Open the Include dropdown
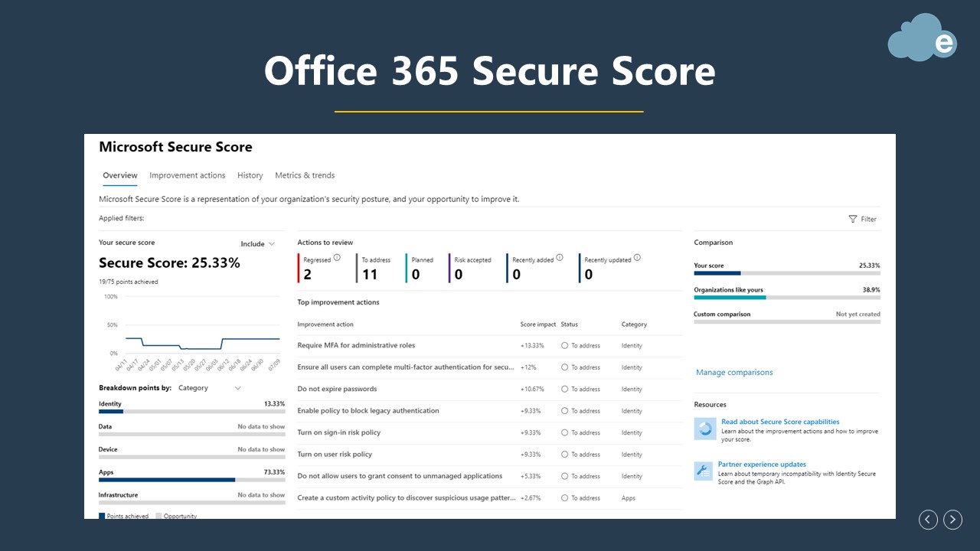Viewport: 980px width, 551px height. click(x=257, y=244)
